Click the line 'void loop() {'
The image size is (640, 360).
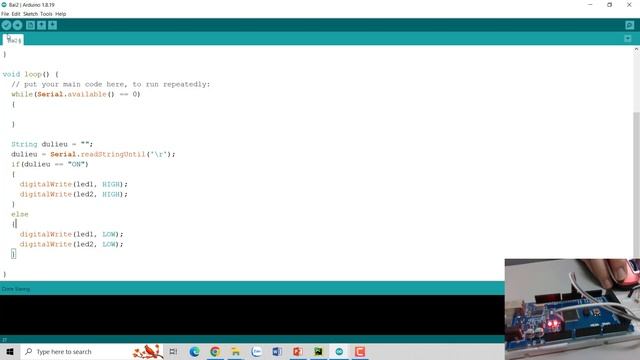pyautogui.click(x=31, y=74)
